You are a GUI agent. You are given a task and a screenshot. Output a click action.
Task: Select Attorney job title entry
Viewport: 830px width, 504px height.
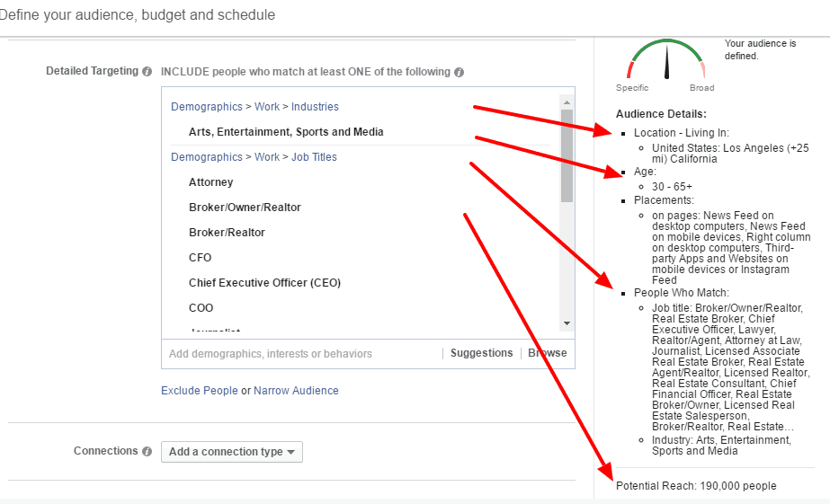210,182
